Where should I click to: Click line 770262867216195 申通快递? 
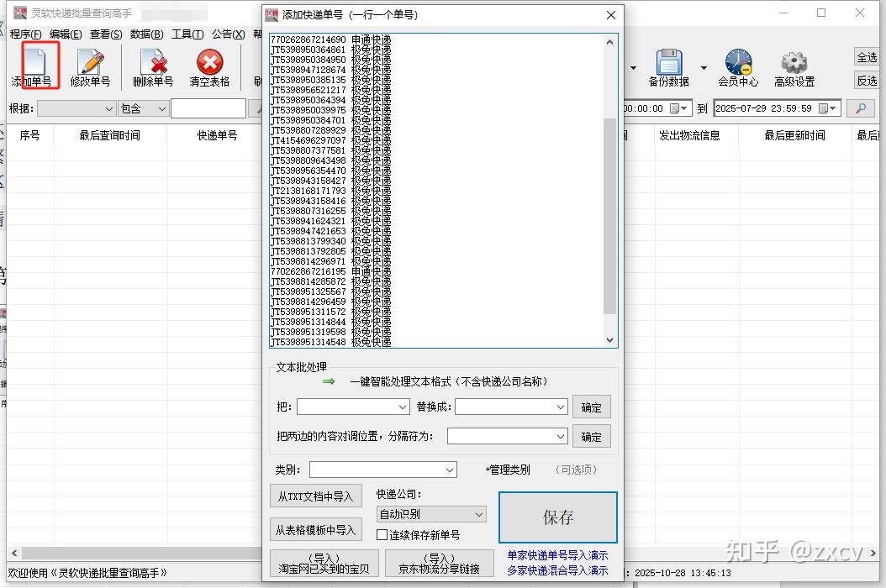pyautogui.click(x=330, y=271)
